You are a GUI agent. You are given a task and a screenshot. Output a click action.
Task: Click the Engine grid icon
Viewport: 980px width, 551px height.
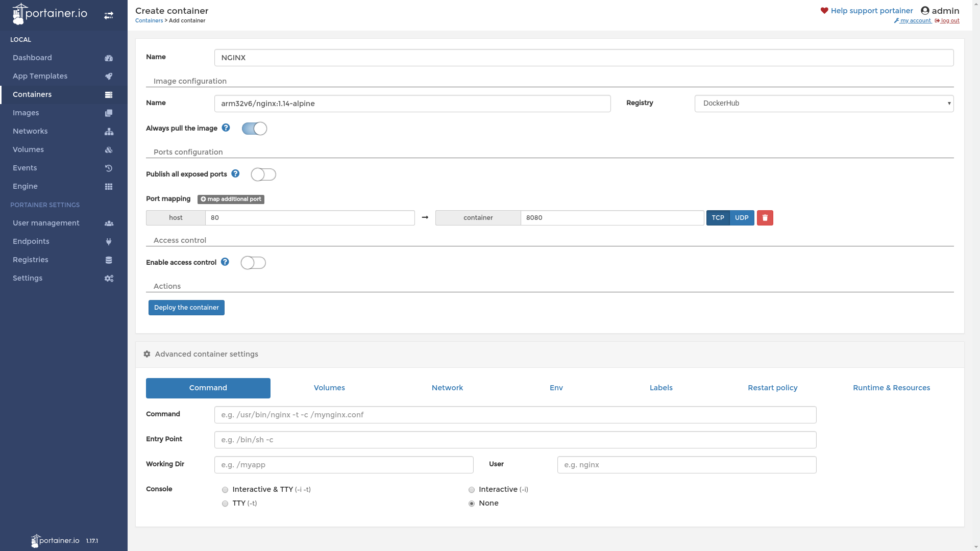pyautogui.click(x=109, y=187)
